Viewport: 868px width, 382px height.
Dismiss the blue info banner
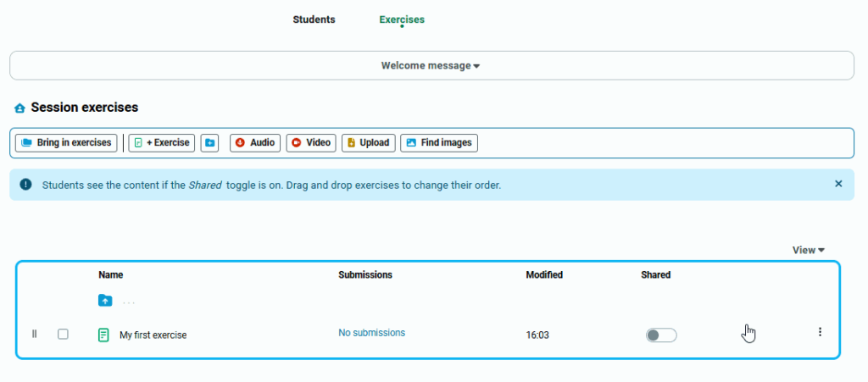pos(838,184)
